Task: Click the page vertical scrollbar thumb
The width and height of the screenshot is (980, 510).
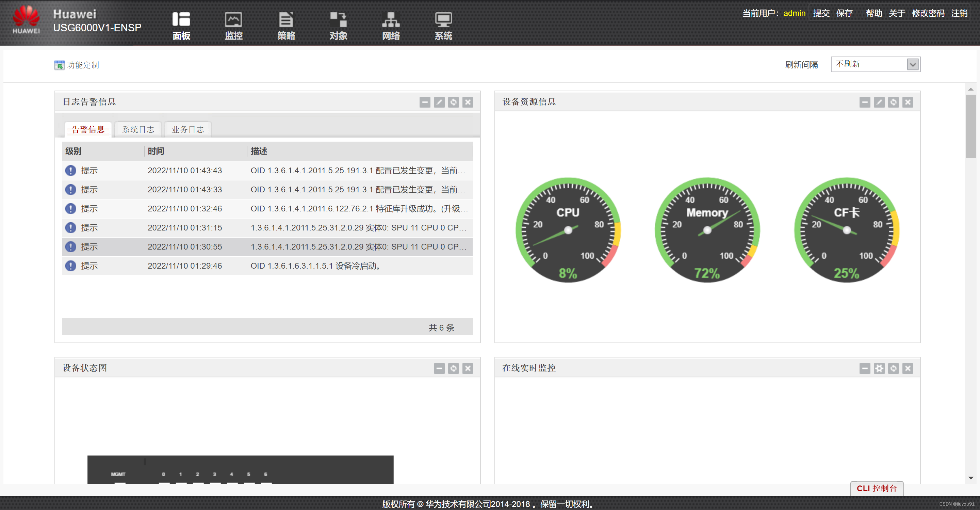Action: coord(970,126)
